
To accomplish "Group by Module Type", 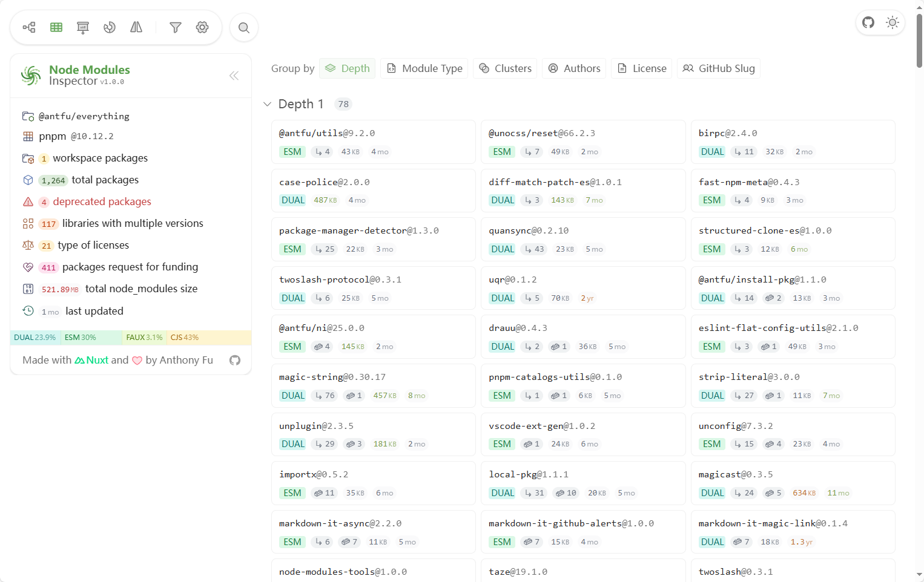I will click(425, 68).
